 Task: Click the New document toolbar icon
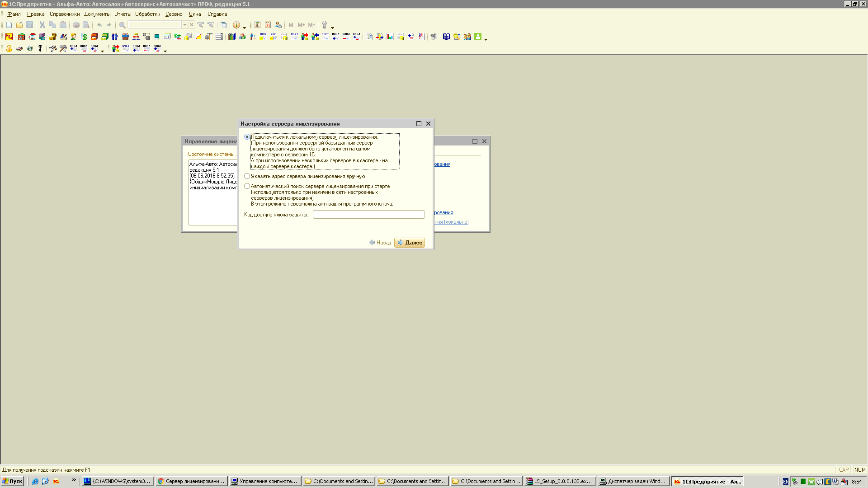[9, 25]
